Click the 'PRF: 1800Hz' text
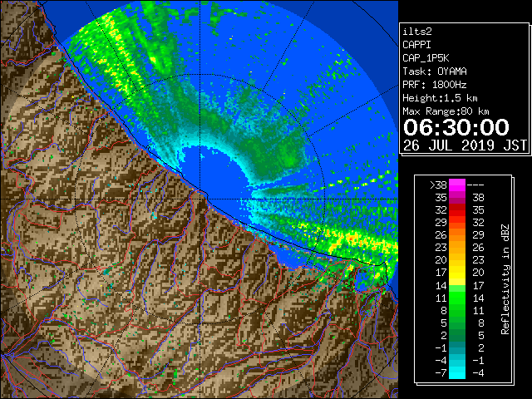 (435, 85)
